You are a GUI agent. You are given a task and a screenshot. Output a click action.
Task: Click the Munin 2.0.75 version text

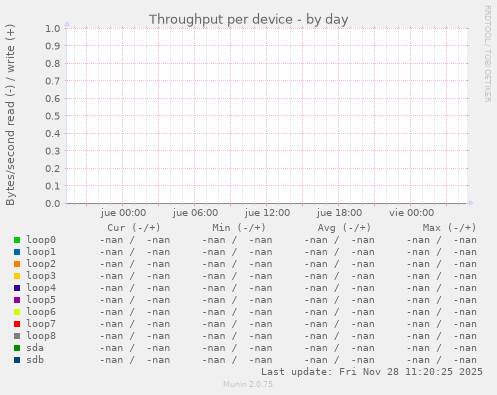coord(248,384)
